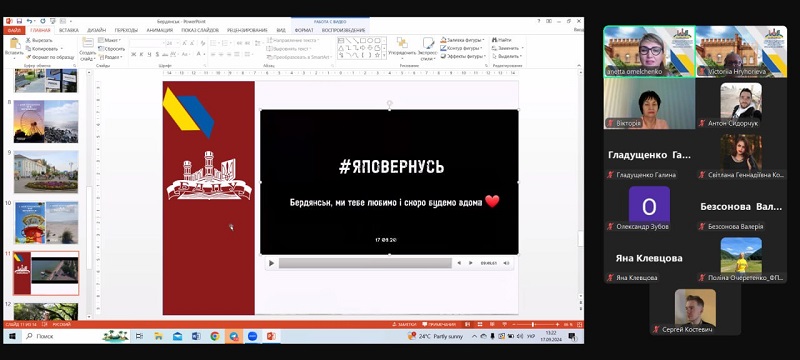Open Zoom app from the taskbar
The height and width of the screenshot is (360, 800).
pyautogui.click(x=252, y=336)
